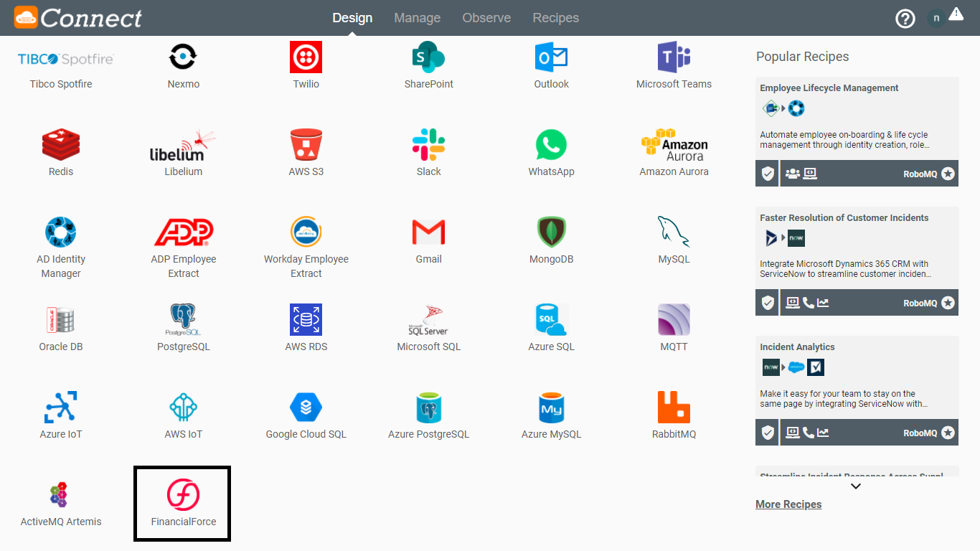Select the WhatsApp connector icon

tap(551, 144)
